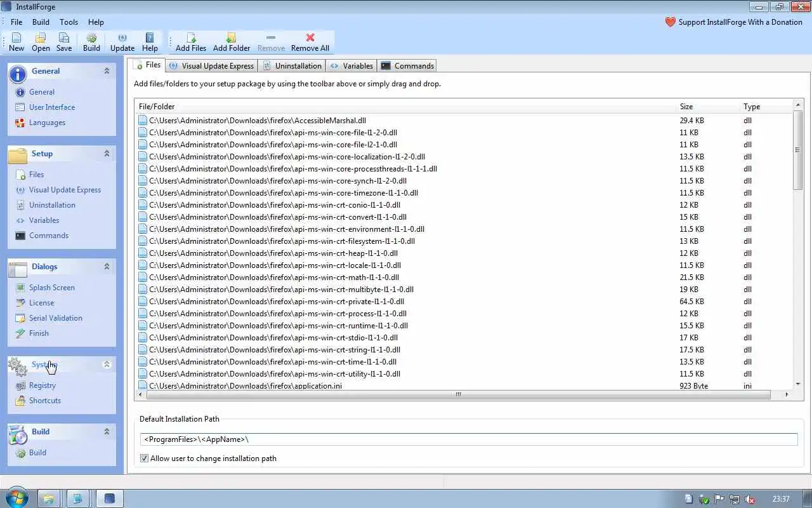Viewport: 812px width, 508px height.
Task: Open the Build menu
Action: (41, 22)
